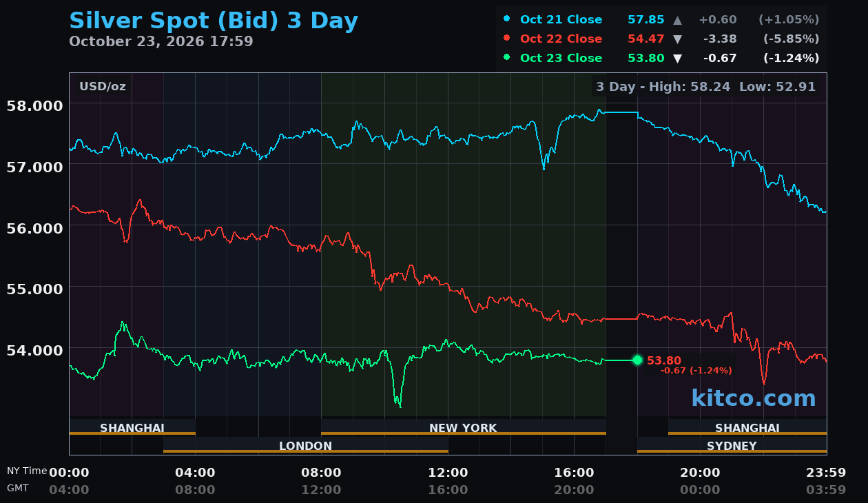Click the NEW YORK session bar
This screenshot has height=503, width=868.
[464, 427]
